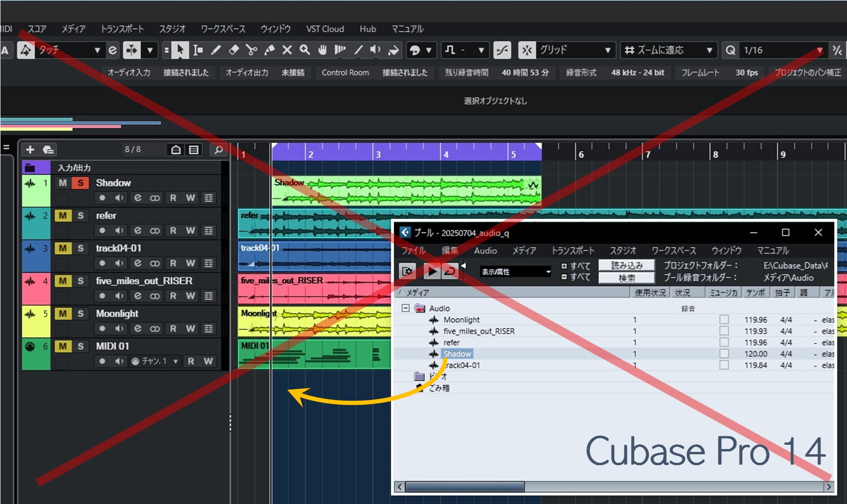
Task: Click the Pool horizontal scrollbar thumb
Action: coord(465,486)
